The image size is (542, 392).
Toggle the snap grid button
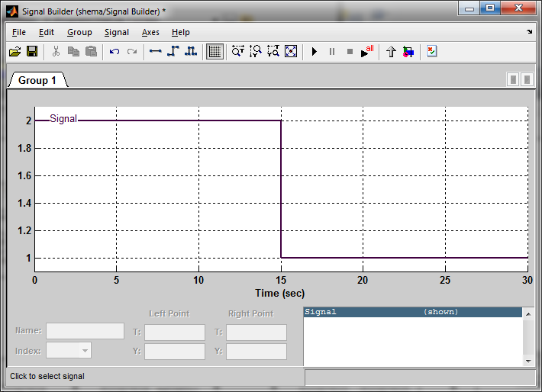[215, 52]
